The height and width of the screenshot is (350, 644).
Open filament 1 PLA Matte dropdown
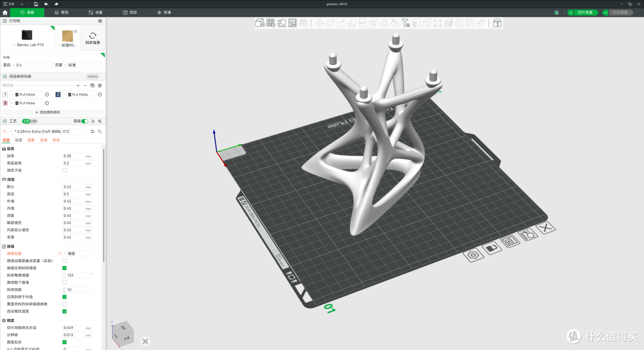26,94
